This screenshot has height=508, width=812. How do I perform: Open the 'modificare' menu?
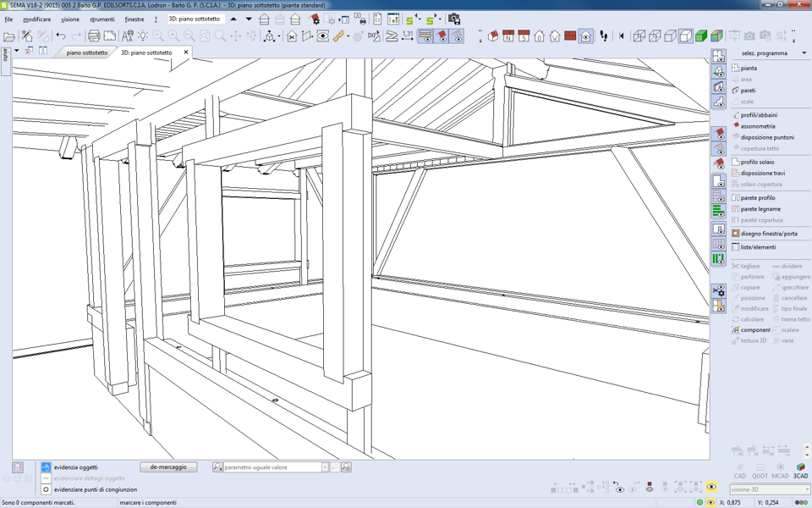[36, 19]
